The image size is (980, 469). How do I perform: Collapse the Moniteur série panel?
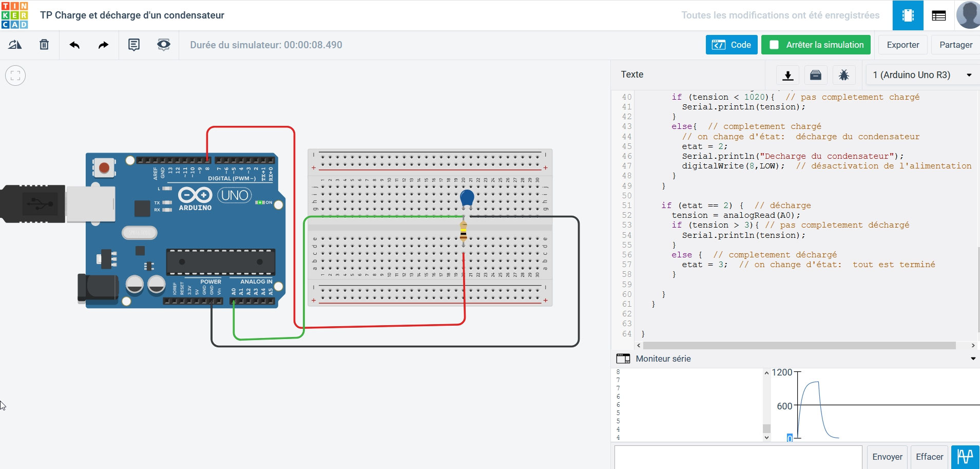click(x=972, y=358)
